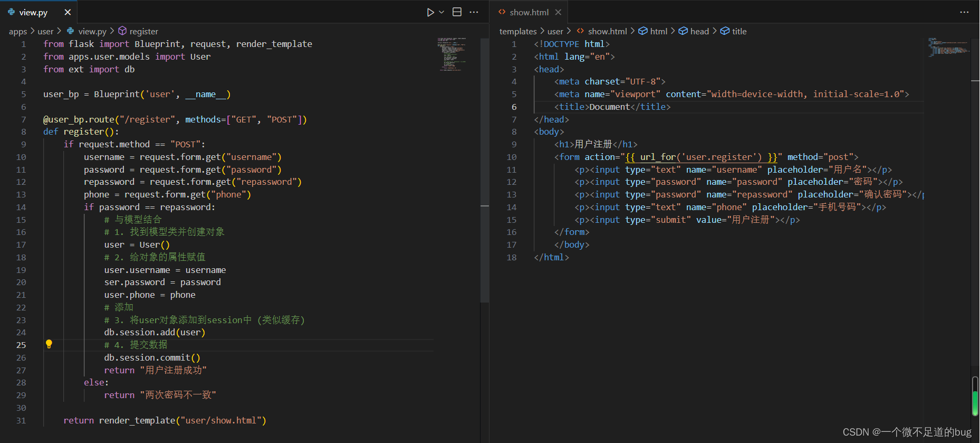
Task: Click the '<form action=' line in show.html
Action: pos(706,157)
